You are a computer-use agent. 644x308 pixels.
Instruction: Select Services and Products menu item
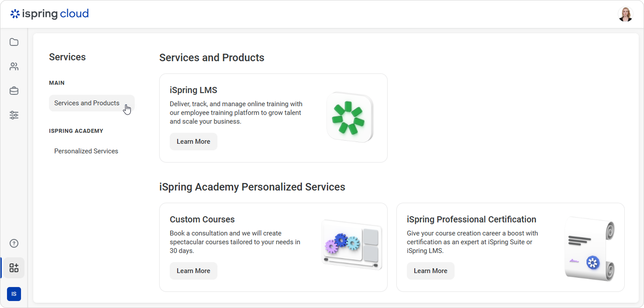click(87, 103)
